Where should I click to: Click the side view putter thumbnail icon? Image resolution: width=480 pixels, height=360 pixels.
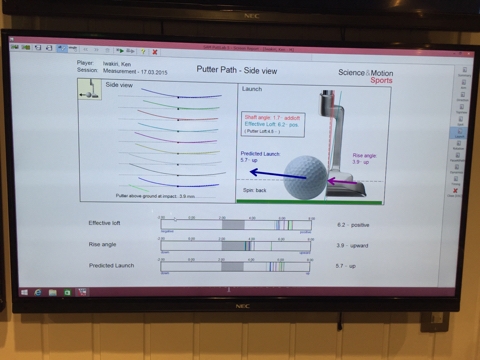89,89
